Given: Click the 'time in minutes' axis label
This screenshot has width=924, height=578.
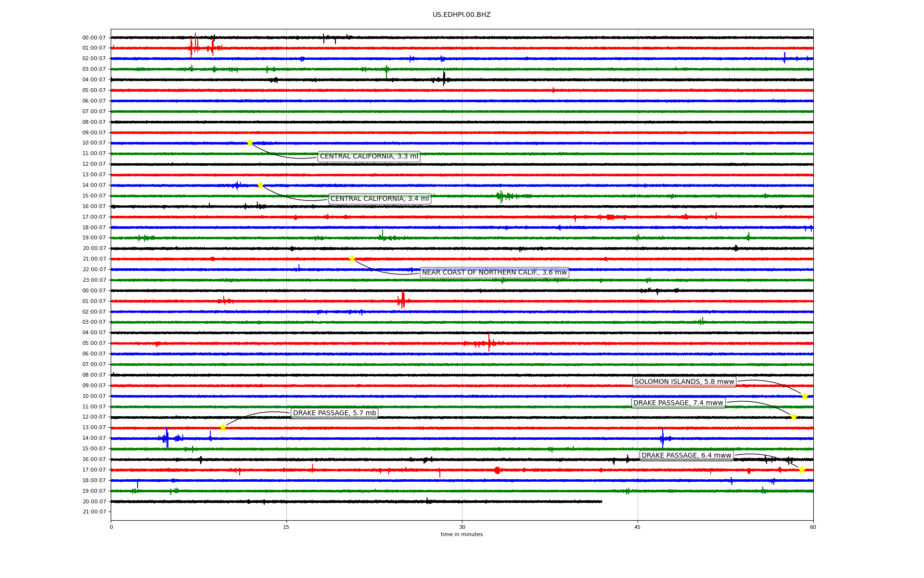Looking at the screenshot, I should click(462, 534).
